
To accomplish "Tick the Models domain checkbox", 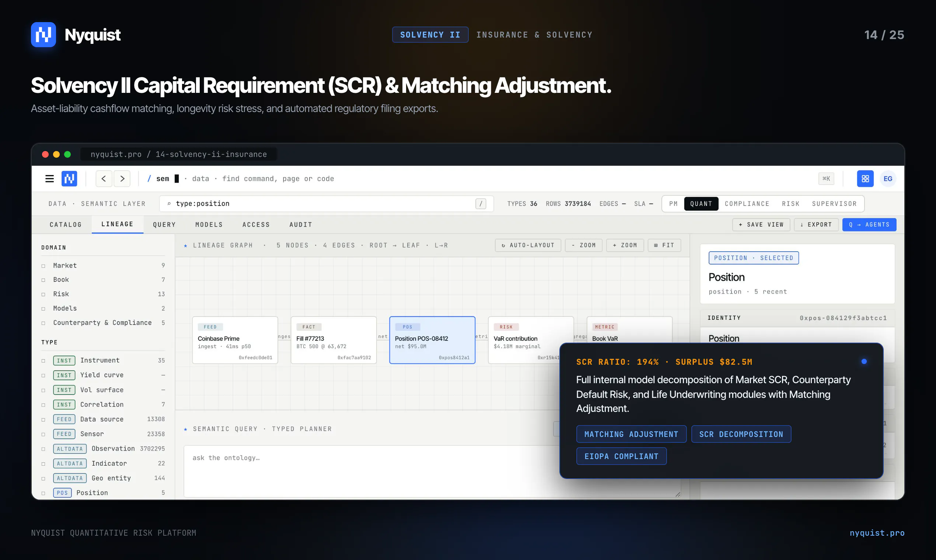I will click(43, 309).
